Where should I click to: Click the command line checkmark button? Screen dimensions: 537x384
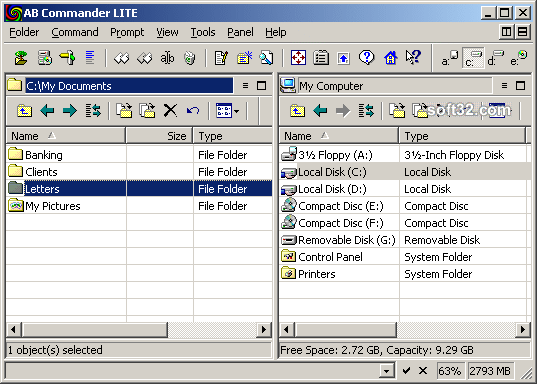406,371
